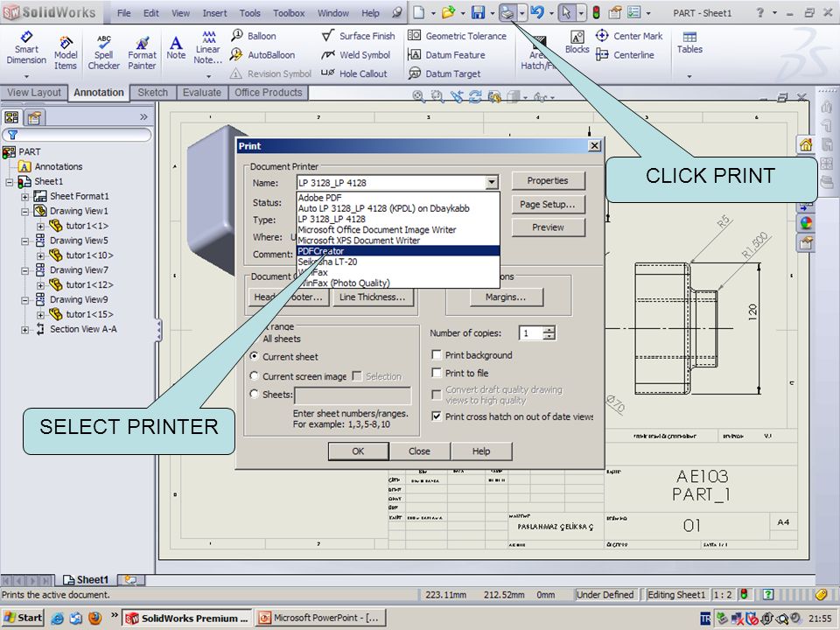840x630 pixels.
Task: Add a Centerline
Action: [x=625, y=54]
